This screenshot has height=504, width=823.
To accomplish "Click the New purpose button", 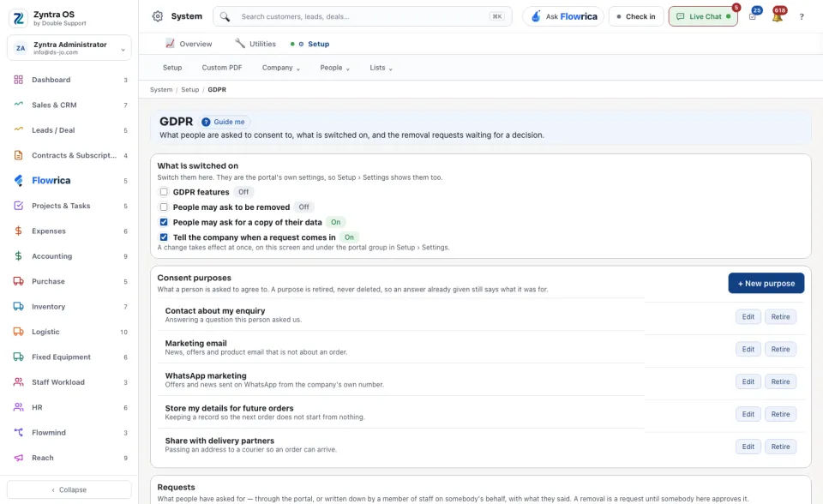I will click(x=766, y=284).
